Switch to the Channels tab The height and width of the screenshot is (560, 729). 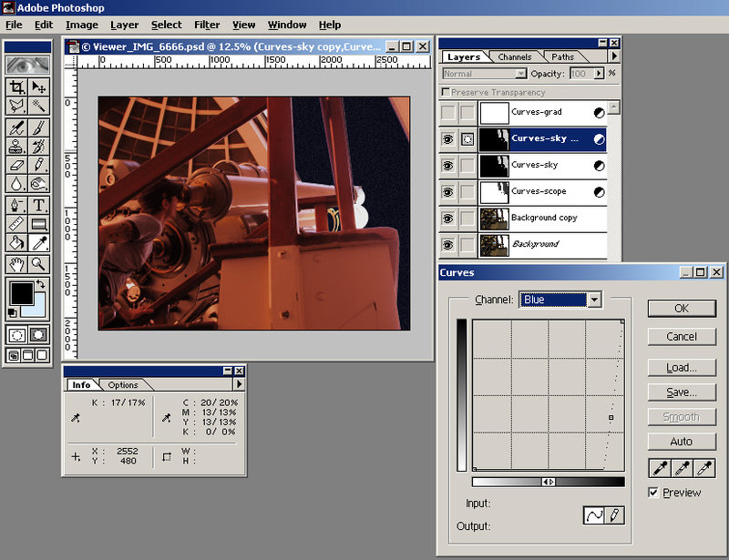point(514,56)
